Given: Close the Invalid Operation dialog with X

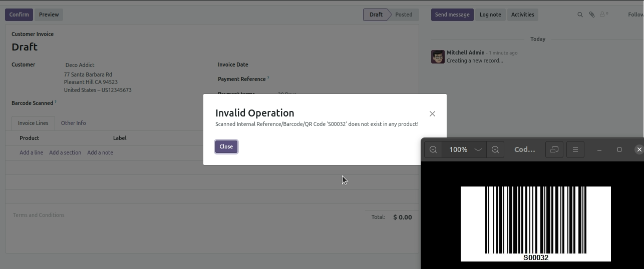Looking at the screenshot, I should coord(432,114).
